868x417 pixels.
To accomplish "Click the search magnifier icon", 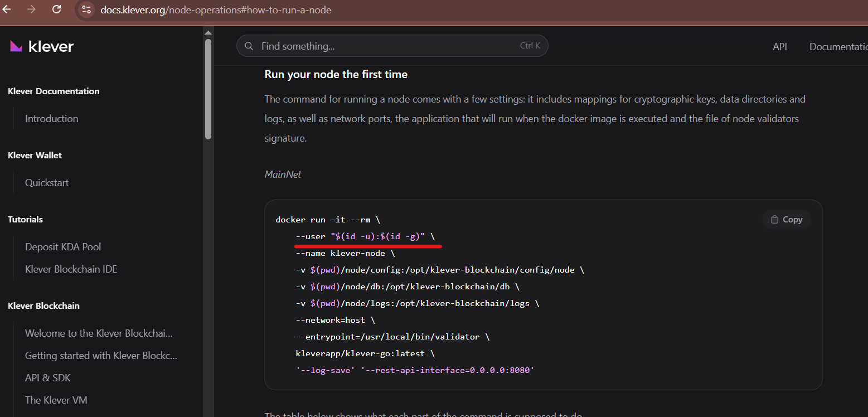I will click(x=250, y=46).
